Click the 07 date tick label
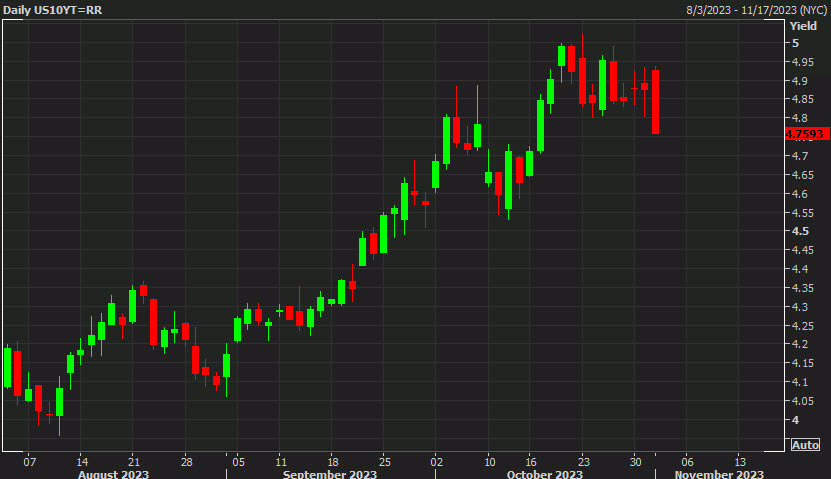The width and height of the screenshot is (831, 479). [30, 462]
